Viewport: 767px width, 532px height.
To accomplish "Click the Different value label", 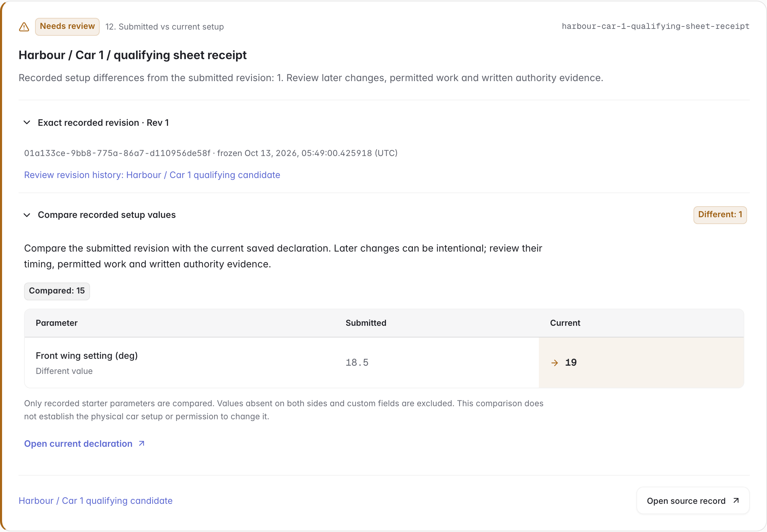I will [64, 371].
